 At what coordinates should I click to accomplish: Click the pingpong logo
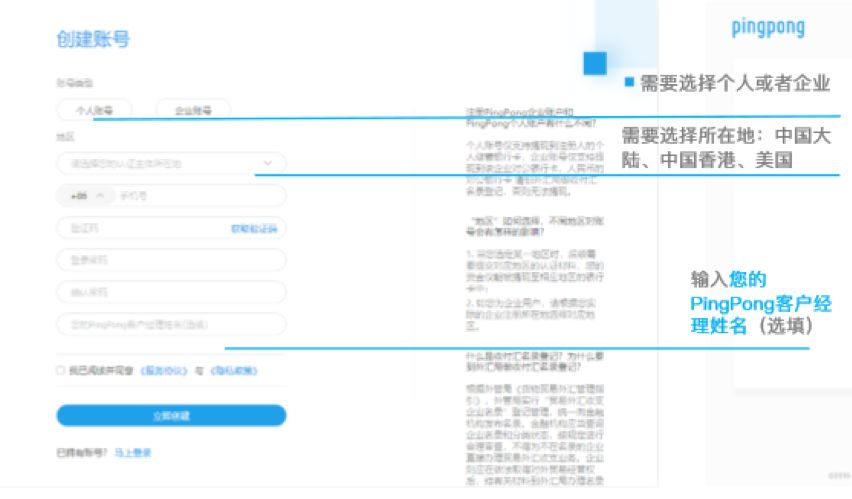click(768, 27)
